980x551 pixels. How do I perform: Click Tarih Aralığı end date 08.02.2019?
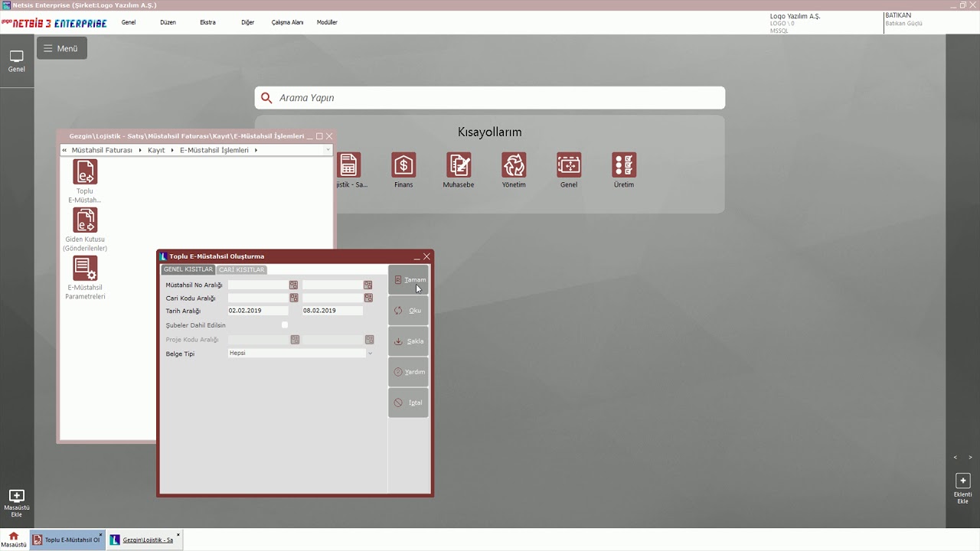pyautogui.click(x=332, y=311)
